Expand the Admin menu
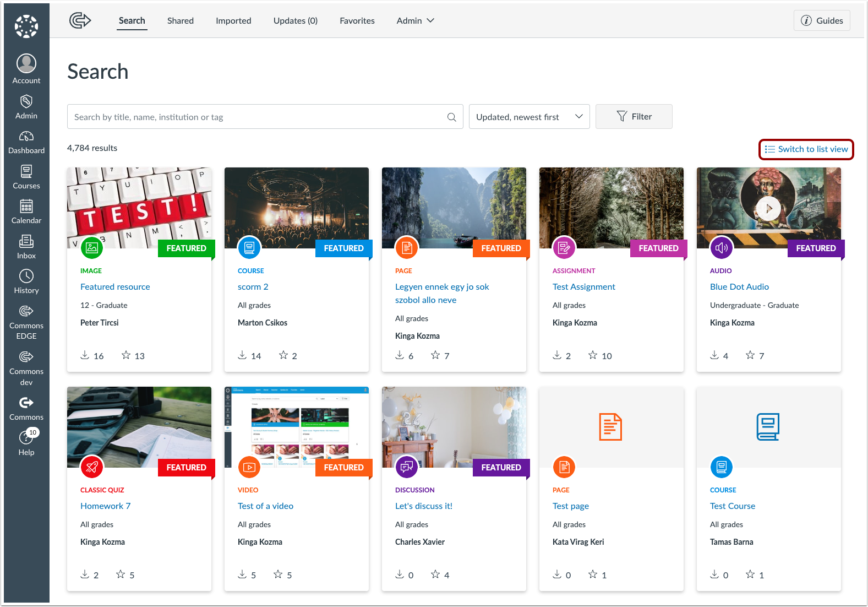The image size is (868, 607). tap(416, 20)
